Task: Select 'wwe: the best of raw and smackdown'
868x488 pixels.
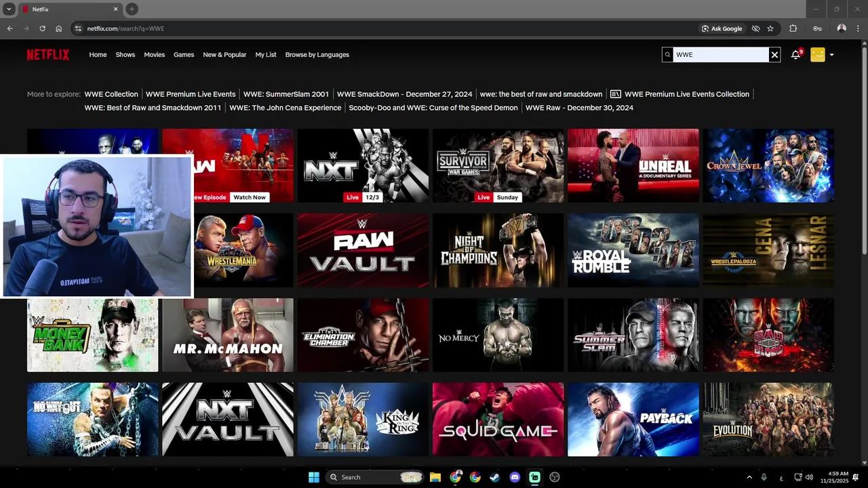Action: 541,94
